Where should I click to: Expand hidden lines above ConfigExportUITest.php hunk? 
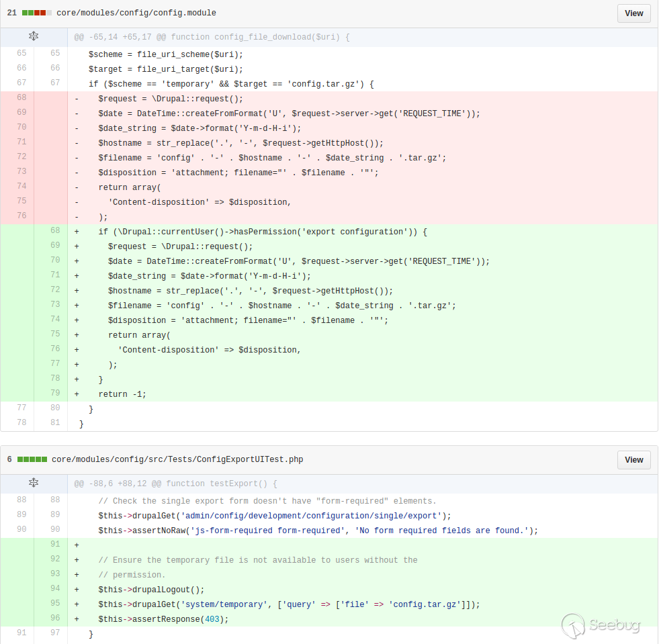[34, 483]
